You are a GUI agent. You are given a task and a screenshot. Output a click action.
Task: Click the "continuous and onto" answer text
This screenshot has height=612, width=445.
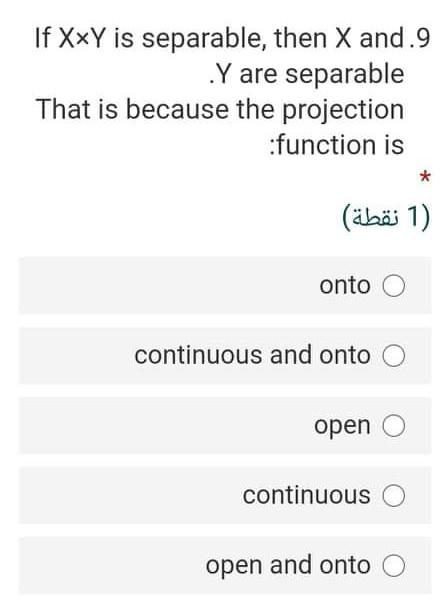252,355
